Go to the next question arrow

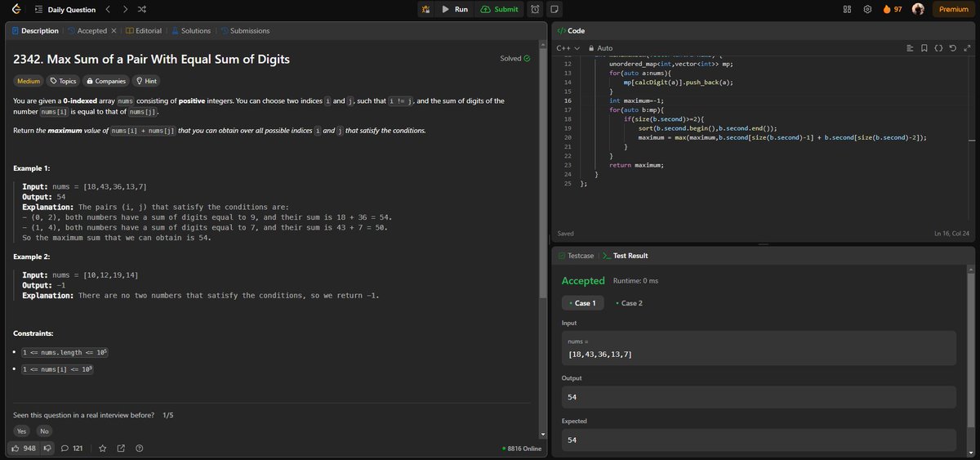(124, 9)
